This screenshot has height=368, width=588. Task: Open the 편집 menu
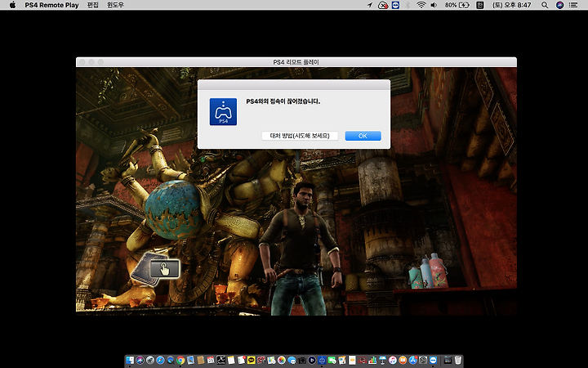[x=92, y=5]
